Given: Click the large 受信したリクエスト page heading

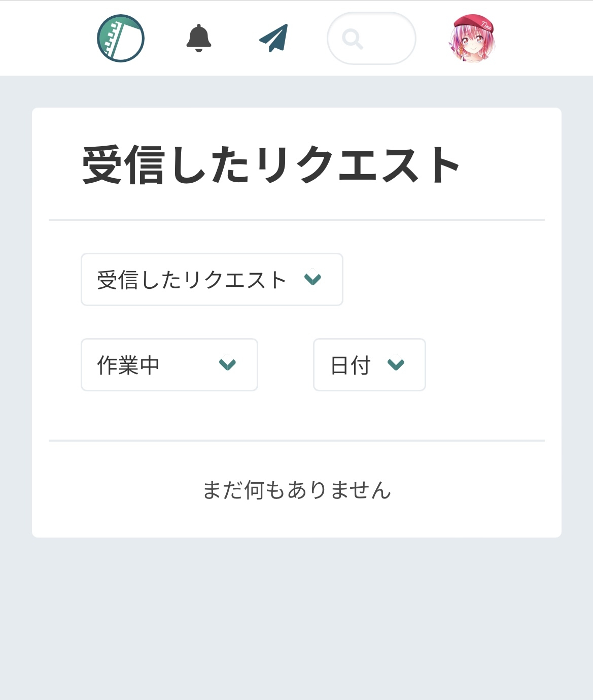Looking at the screenshot, I should 271,165.
